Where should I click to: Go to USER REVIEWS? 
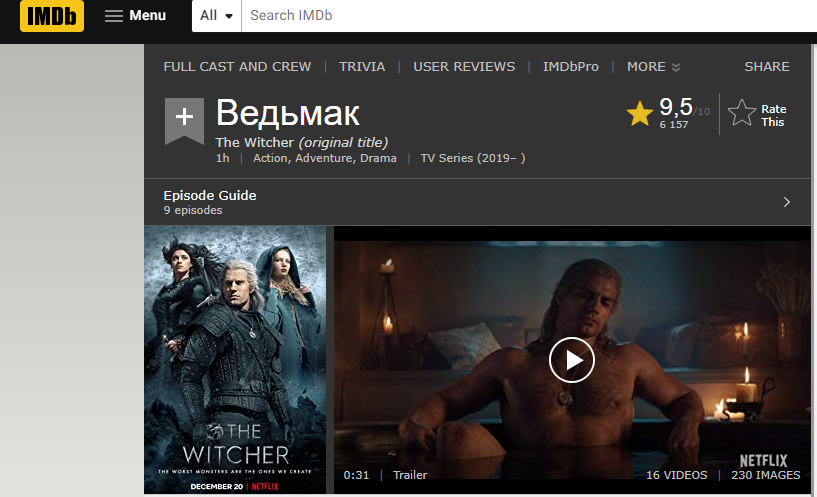(x=464, y=67)
